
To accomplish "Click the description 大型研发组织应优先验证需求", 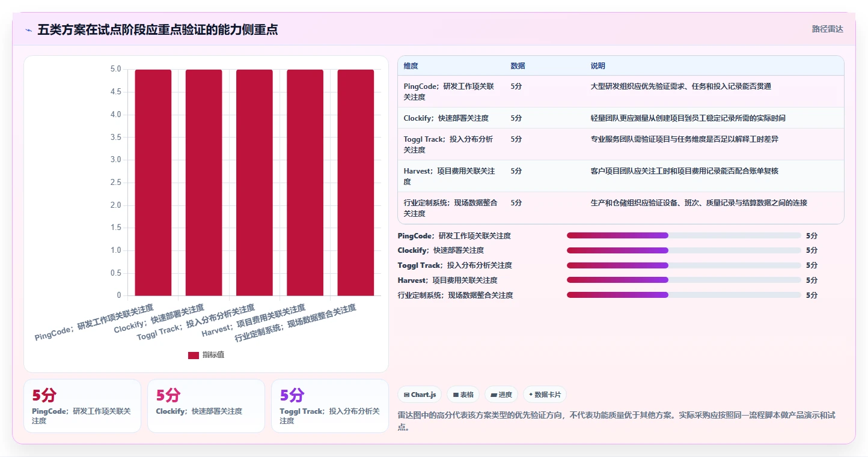I will (680, 86).
